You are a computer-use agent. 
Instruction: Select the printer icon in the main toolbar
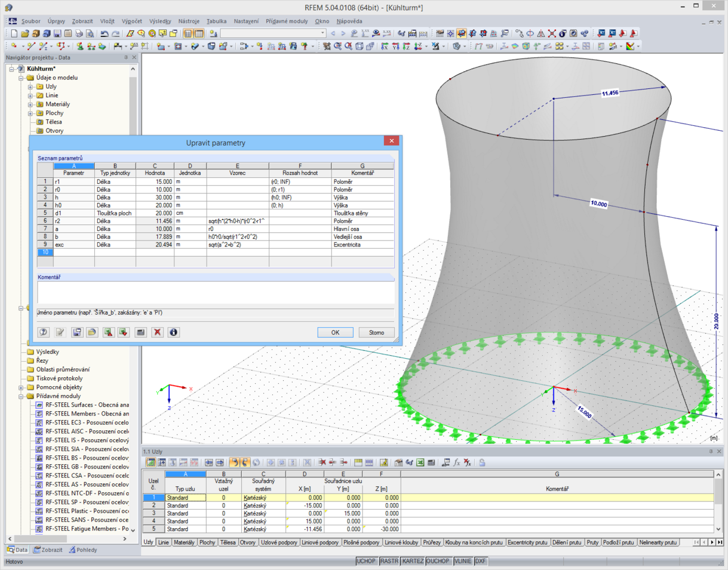point(80,34)
